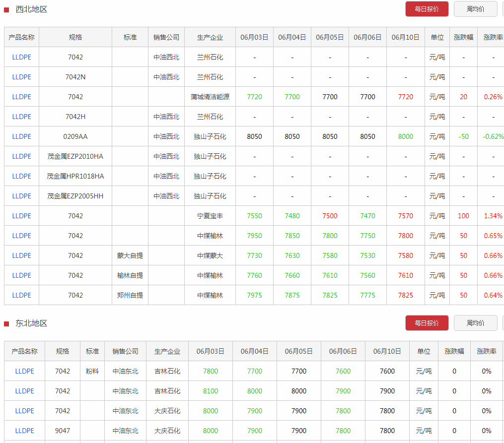Open LLDPE link for 7042H row
This screenshot has width=504, height=443.
[21, 117]
